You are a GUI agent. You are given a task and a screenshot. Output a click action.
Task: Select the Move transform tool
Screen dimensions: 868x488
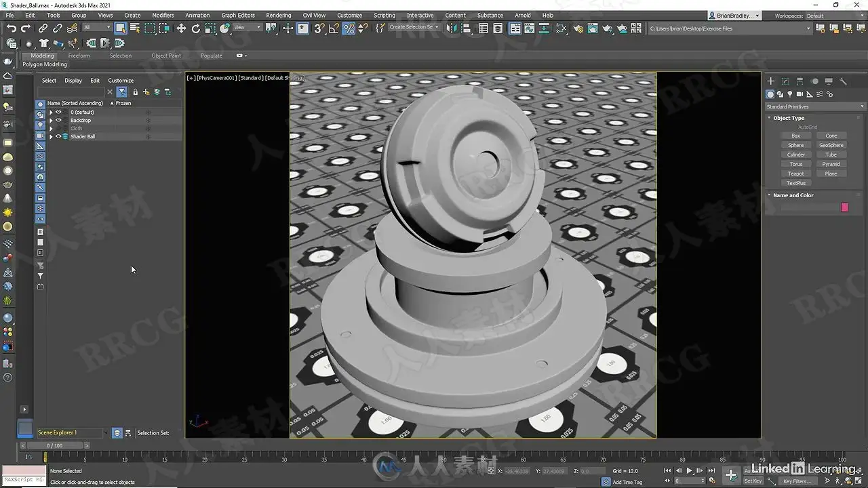(181, 28)
